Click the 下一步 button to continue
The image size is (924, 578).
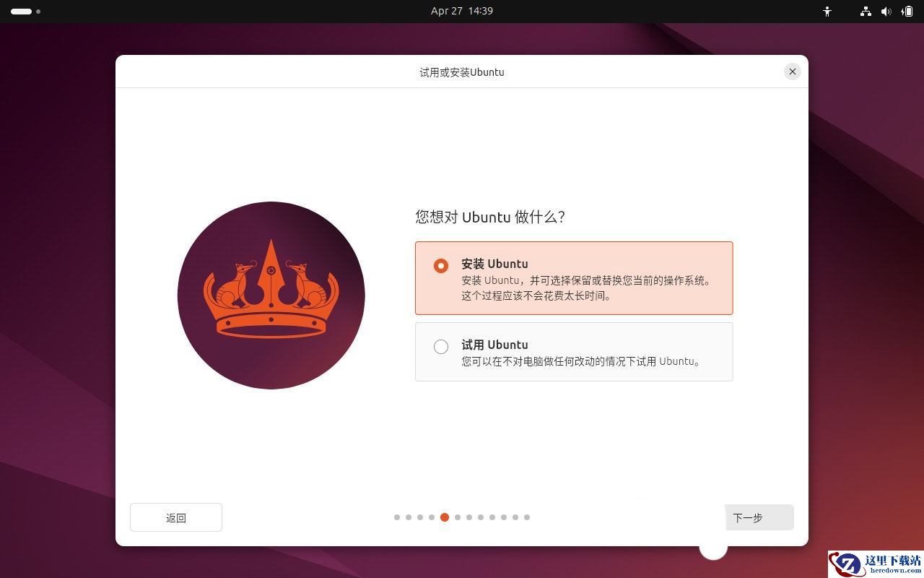point(759,517)
